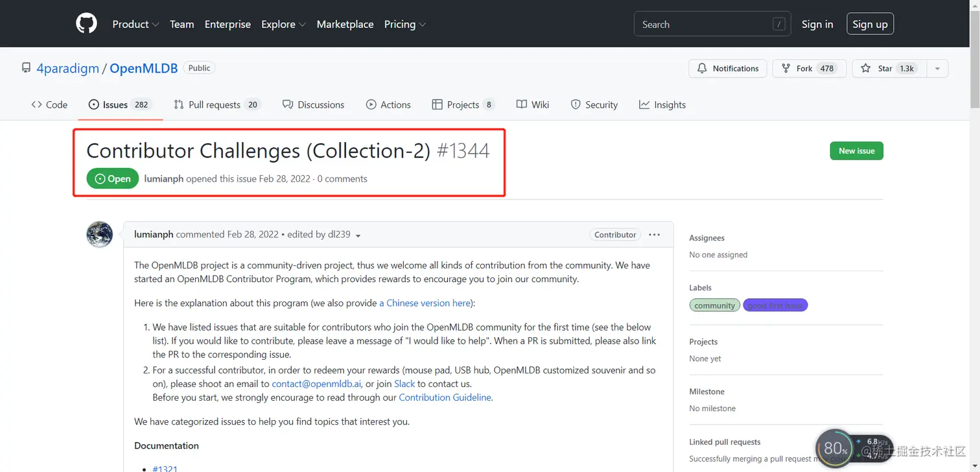This screenshot has height=472, width=980.
Task: Open the Explore dropdown menu
Action: (x=283, y=24)
